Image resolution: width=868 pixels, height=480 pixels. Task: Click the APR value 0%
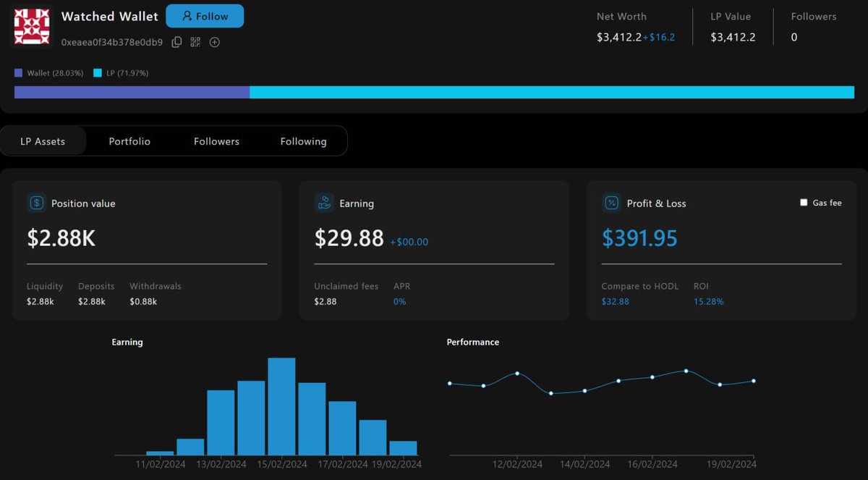pos(400,301)
